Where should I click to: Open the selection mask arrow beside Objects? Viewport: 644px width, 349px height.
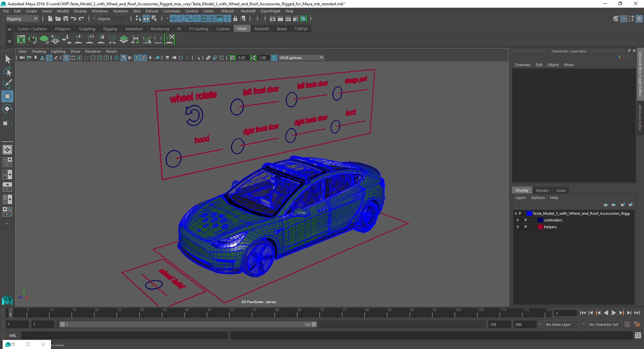coord(94,19)
